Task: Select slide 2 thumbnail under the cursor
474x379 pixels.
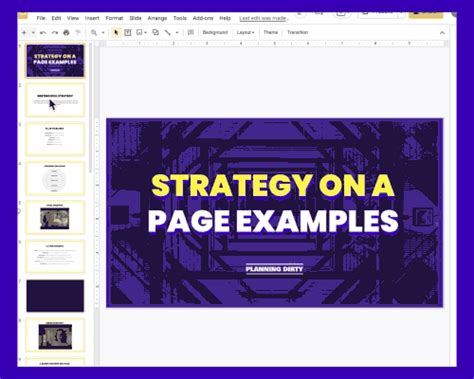Action: coord(55,100)
